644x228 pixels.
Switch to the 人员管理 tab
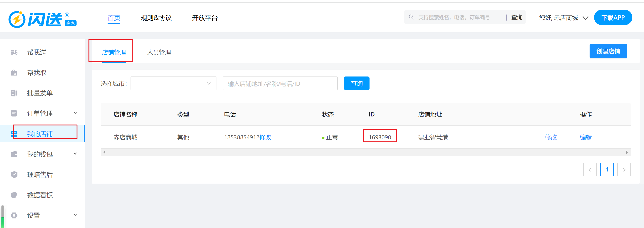159,52
